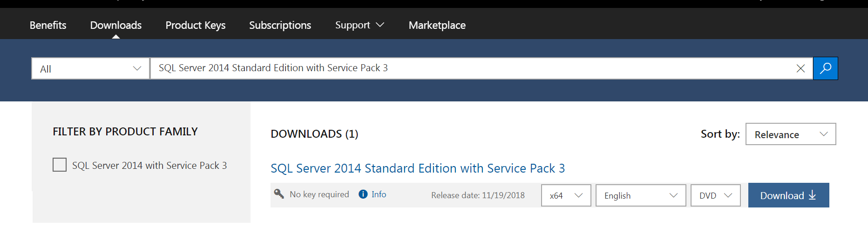Open the All category dropdown

tap(90, 68)
